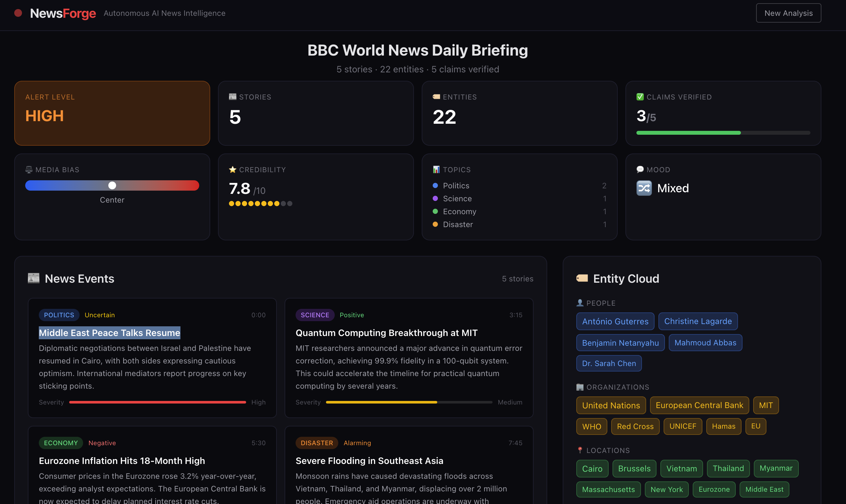Image resolution: width=846 pixels, height=504 pixels.
Task: Select the Politics topic row
Action: pyautogui.click(x=456, y=185)
